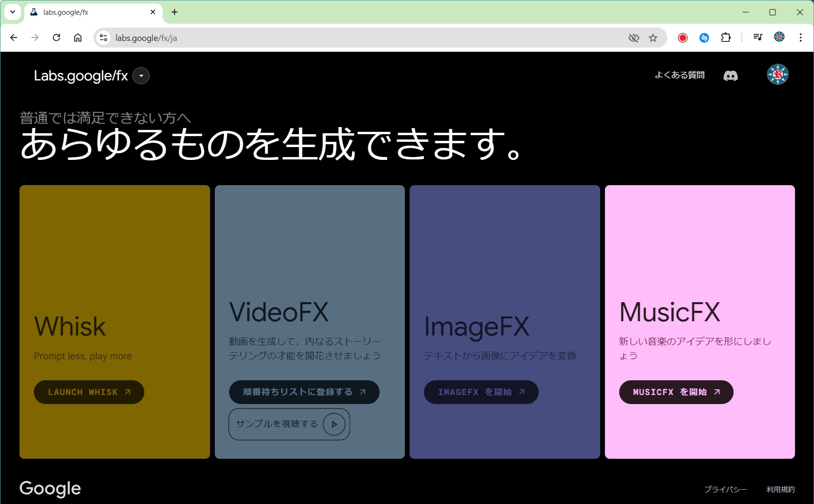Open the media controls toolbar icon
814x504 pixels.
pyautogui.click(x=757, y=38)
